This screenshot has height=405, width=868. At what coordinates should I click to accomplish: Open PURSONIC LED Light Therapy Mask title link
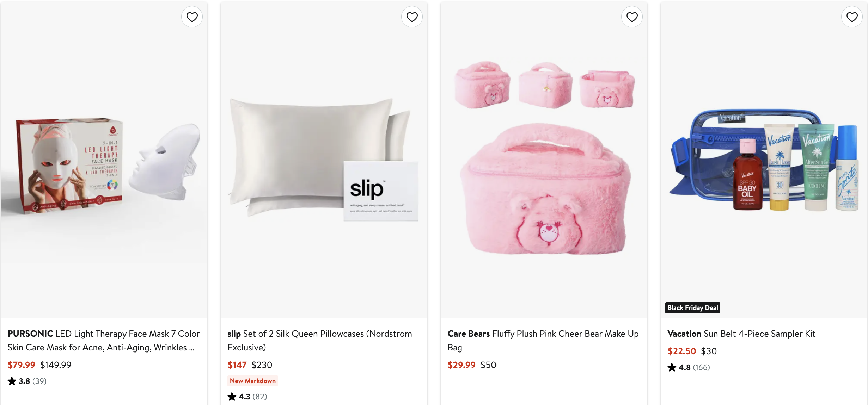point(104,340)
